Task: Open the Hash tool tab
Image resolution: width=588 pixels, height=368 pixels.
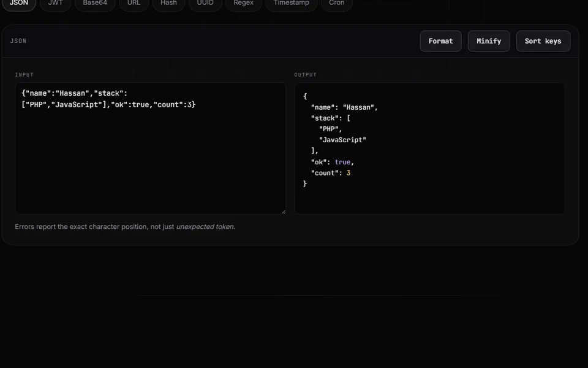Action: [x=169, y=4]
